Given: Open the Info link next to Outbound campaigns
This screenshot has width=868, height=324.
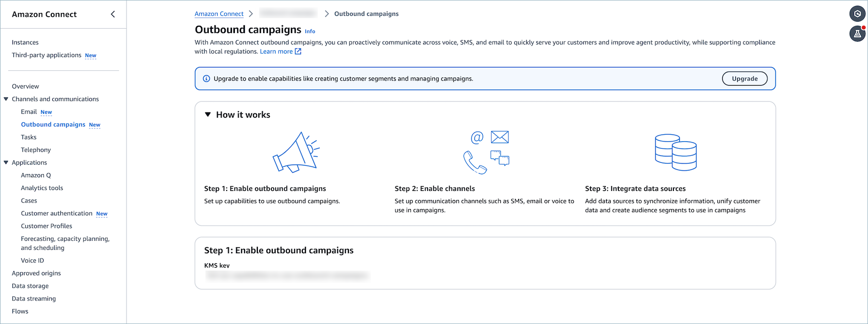Looking at the screenshot, I should click(310, 31).
